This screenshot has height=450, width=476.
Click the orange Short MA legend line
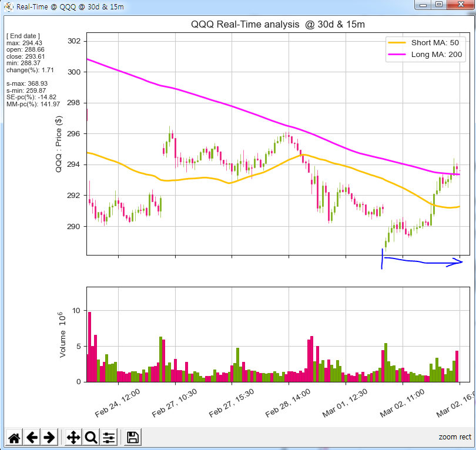(397, 43)
